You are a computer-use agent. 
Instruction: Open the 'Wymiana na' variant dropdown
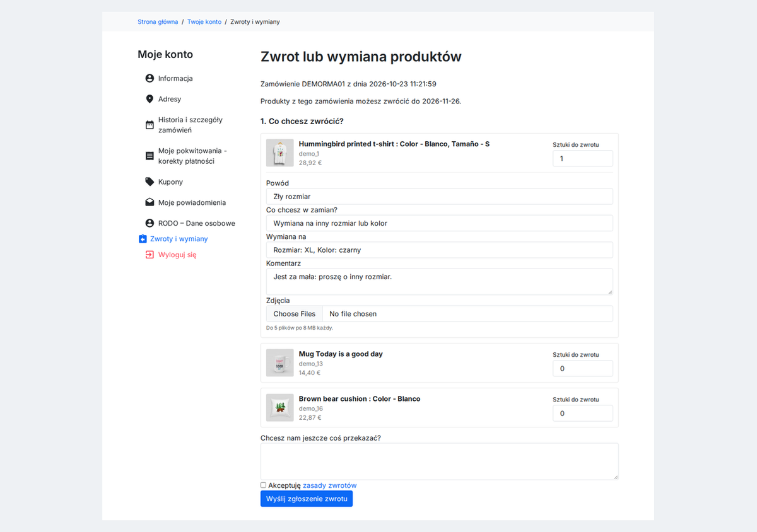[440, 250]
